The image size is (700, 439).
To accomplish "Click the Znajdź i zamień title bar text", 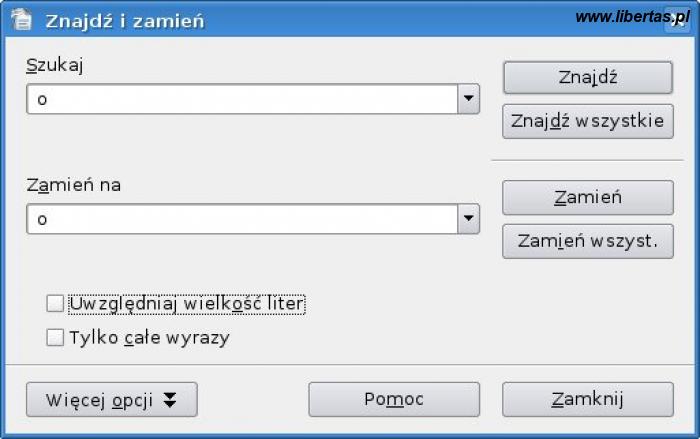I will (x=125, y=20).
